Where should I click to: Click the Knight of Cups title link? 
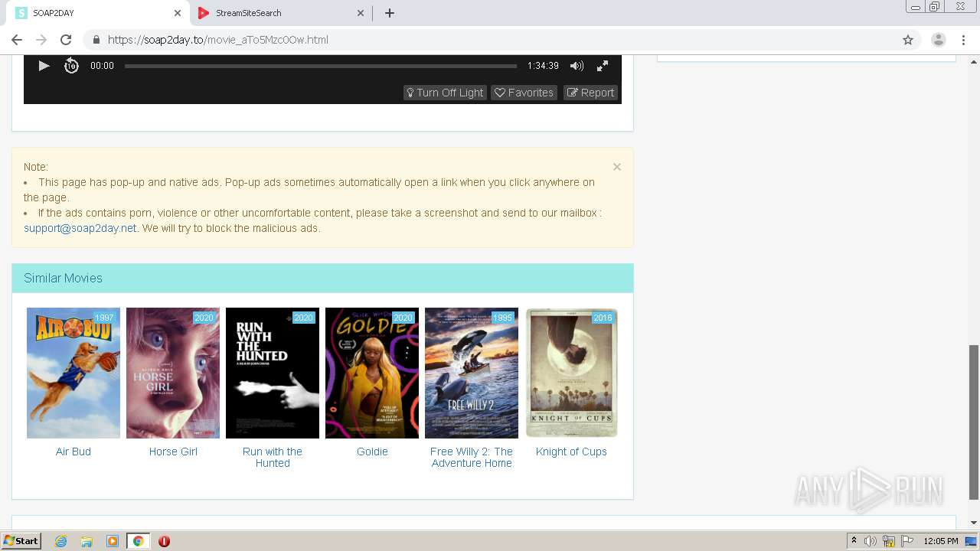click(571, 452)
